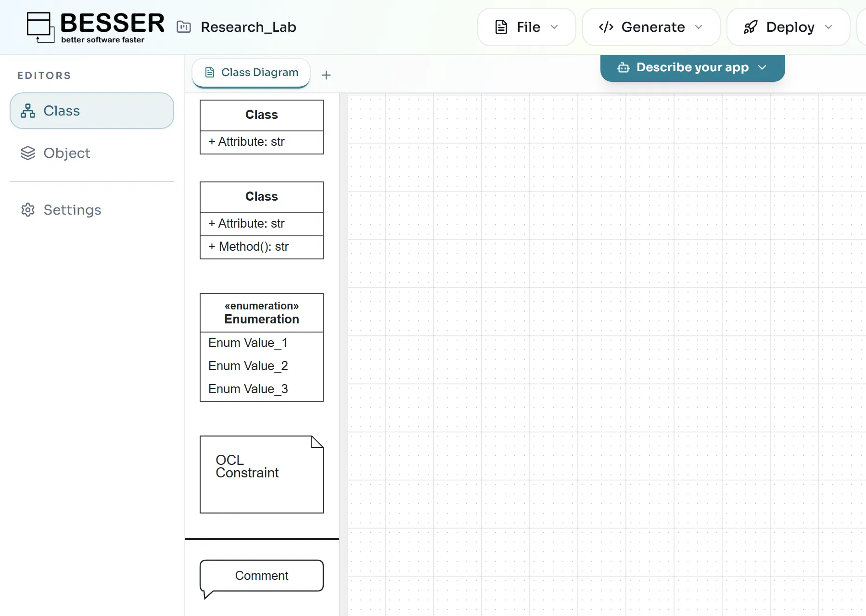Open Settings in the sidebar

92,210
